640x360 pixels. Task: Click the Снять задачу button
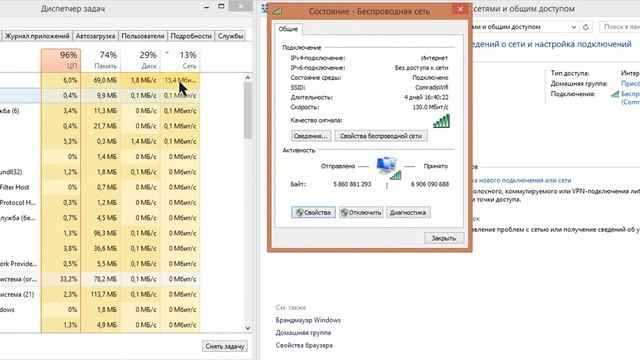[x=224, y=346]
